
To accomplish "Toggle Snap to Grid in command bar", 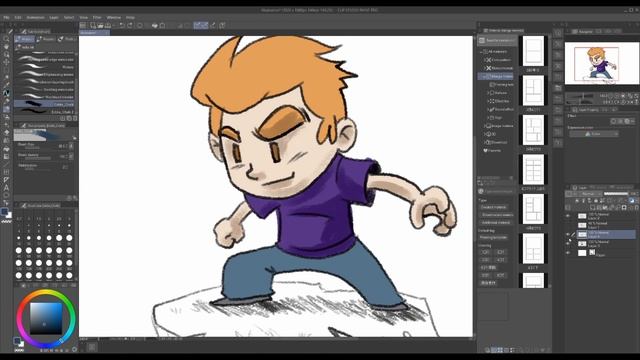I will 213,25.
